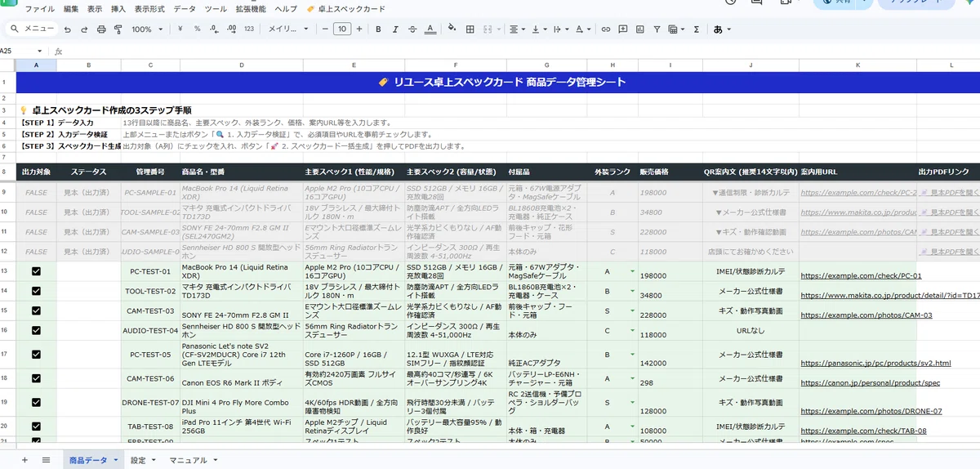Decrease font size with minus button
The height and width of the screenshot is (469, 980).
[325, 29]
